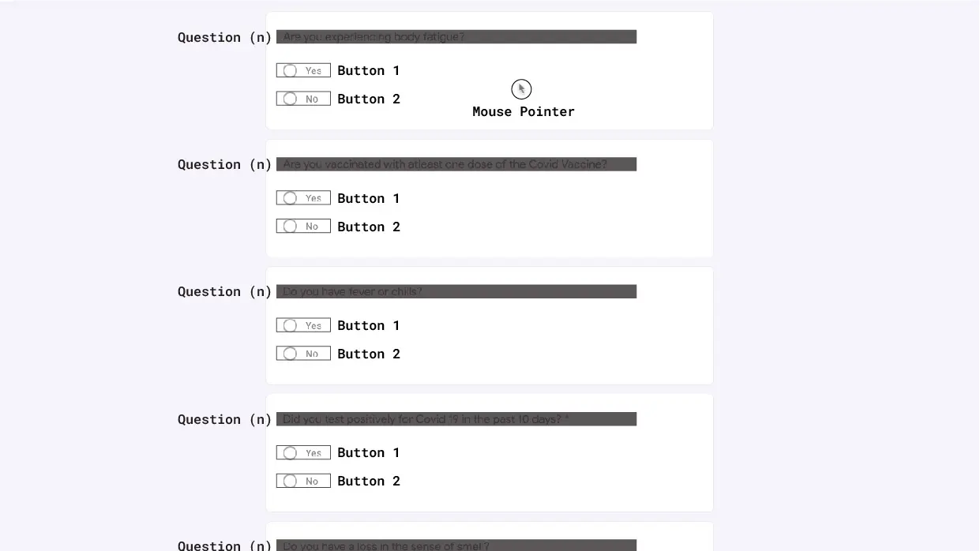Mark No for fever or chills

[303, 354]
